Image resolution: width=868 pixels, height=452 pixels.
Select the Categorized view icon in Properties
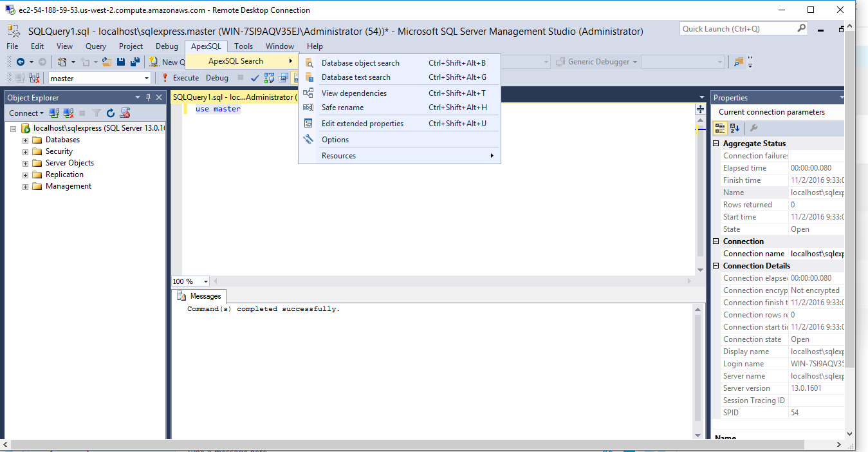[720, 127]
